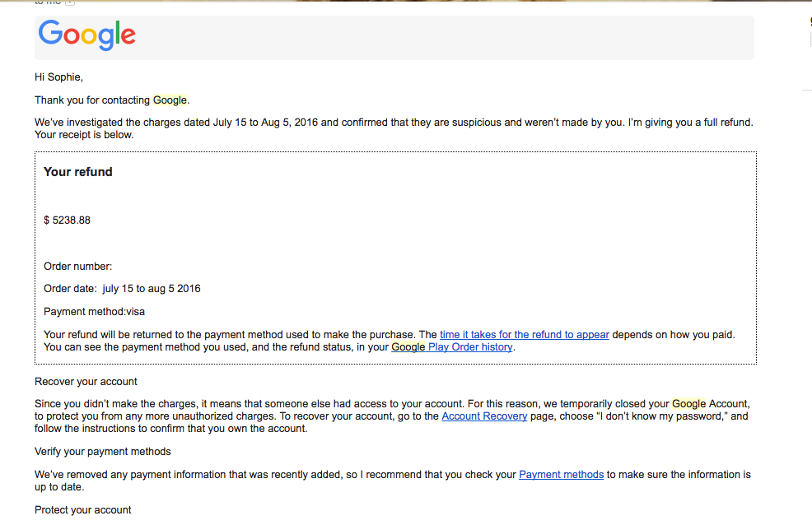Click the 'Your refund' heading
The height and width of the screenshot is (525, 812).
tap(77, 172)
